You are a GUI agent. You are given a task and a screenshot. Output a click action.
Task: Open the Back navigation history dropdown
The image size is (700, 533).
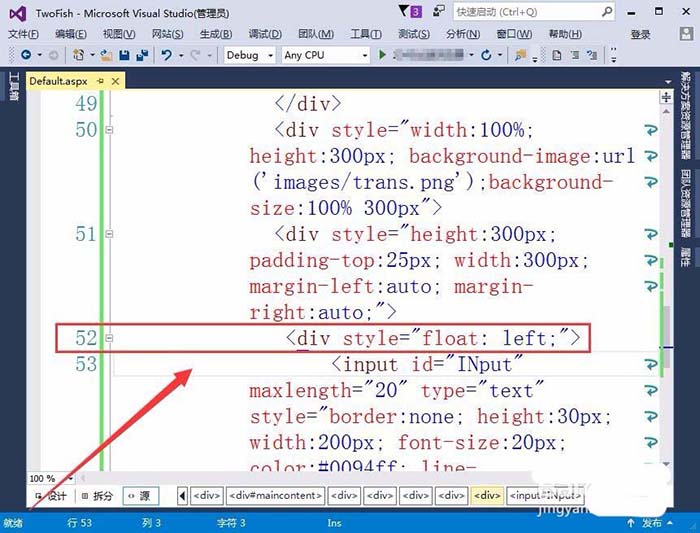coord(40,55)
